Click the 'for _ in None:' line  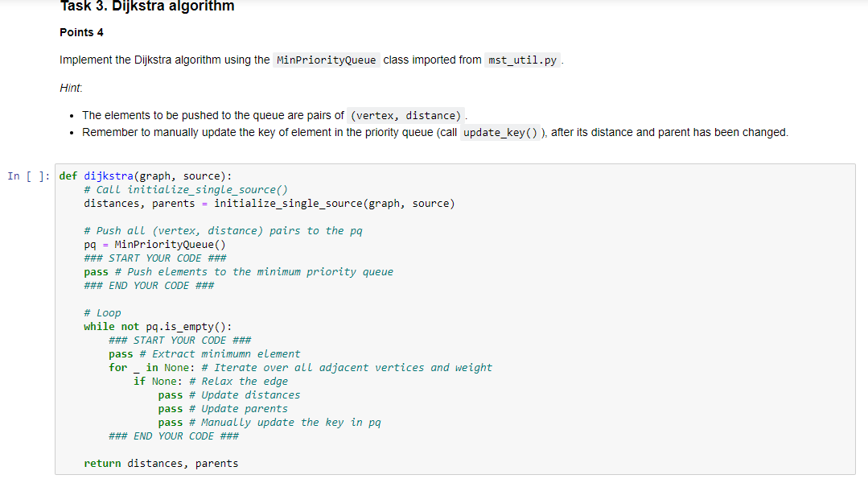coord(300,368)
